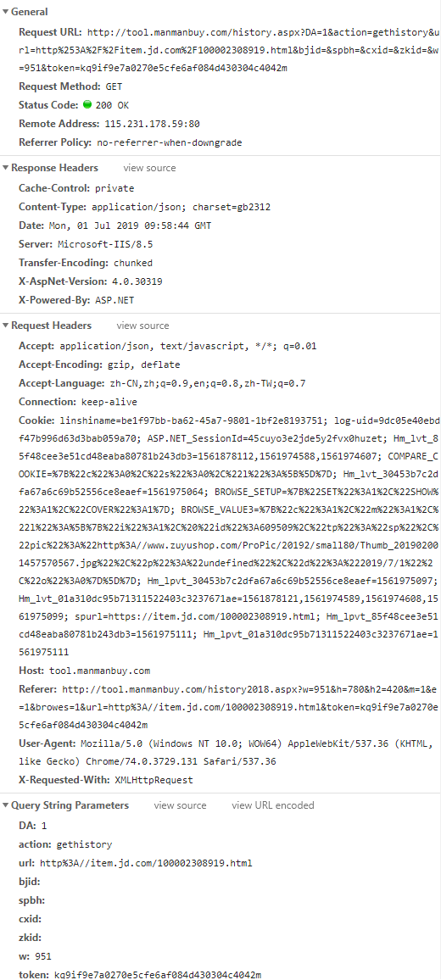Click the action parameter value gethistory

tap(85, 844)
